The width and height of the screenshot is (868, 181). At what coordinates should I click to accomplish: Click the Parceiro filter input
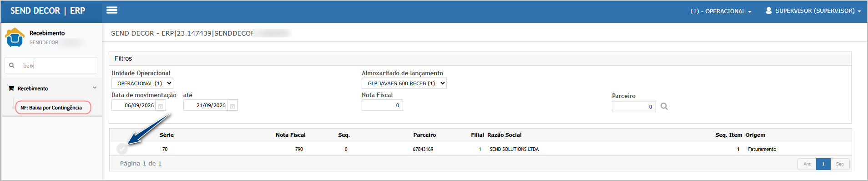pos(634,107)
